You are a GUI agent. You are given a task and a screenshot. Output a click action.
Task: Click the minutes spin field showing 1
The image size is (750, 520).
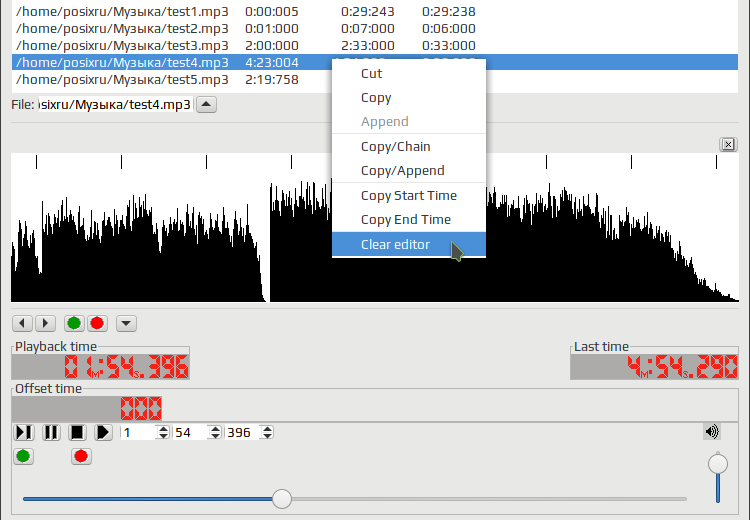click(x=139, y=432)
